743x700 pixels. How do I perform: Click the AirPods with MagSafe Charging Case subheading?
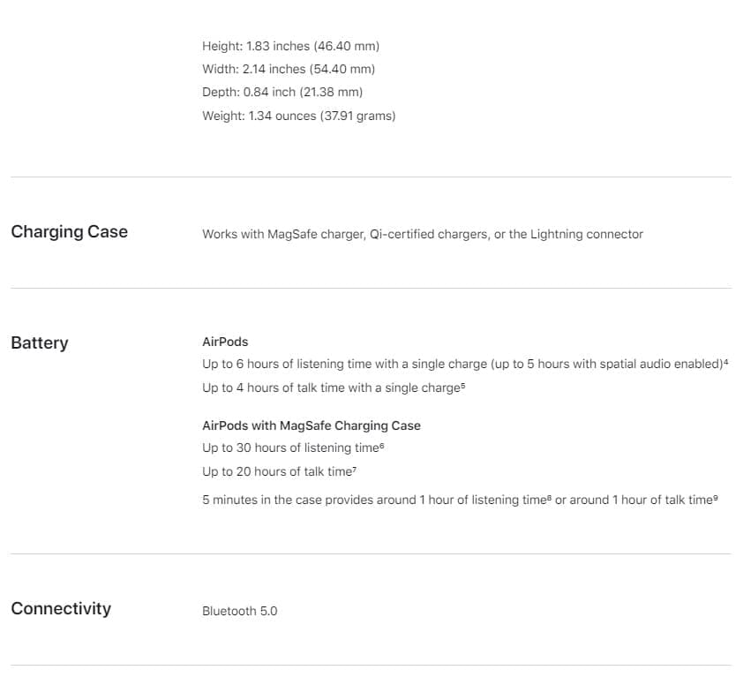pyautogui.click(x=311, y=425)
